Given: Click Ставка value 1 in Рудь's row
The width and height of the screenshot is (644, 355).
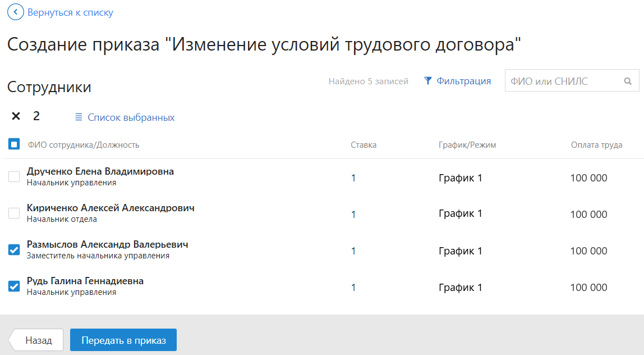Looking at the screenshot, I should (353, 288).
